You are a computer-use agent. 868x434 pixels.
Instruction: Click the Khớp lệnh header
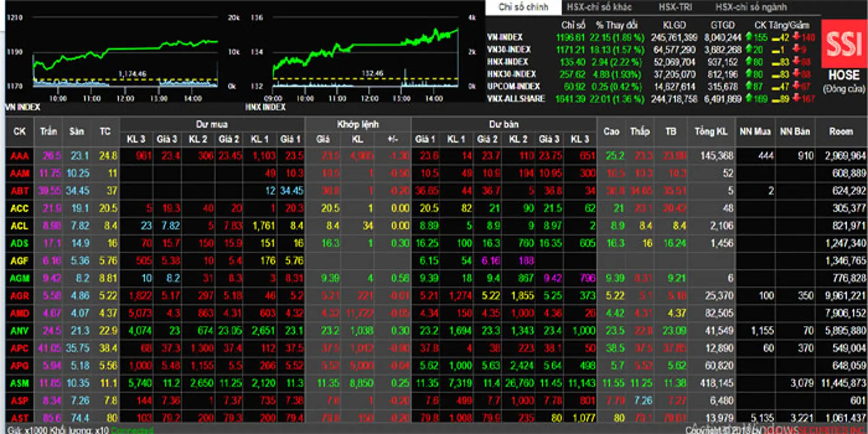(358, 124)
